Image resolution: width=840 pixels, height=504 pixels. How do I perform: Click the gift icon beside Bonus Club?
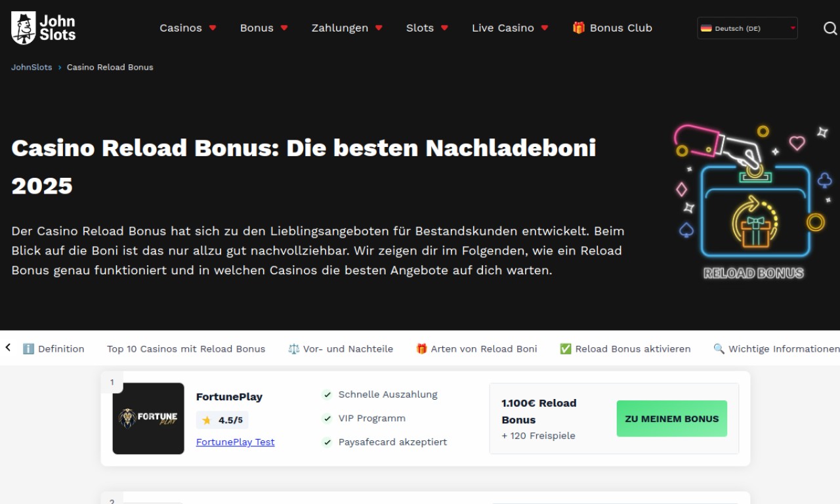coord(578,28)
